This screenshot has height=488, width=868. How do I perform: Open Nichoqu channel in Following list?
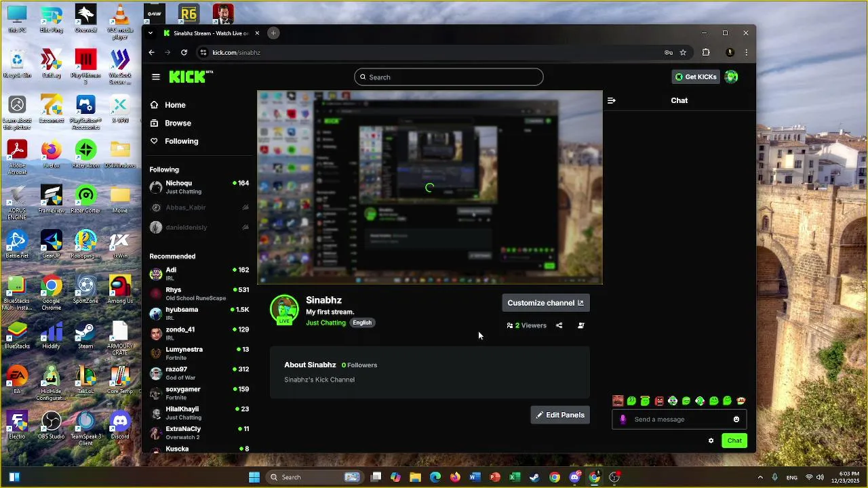pyautogui.click(x=199, y=187)
